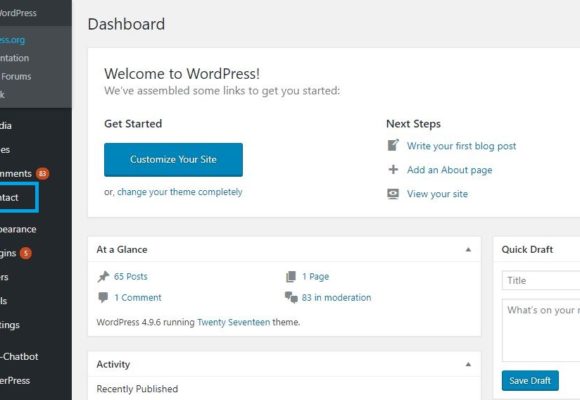Click the orange 5 badge on Plugins menu
Viewport: 580px width, 400px height.
point(26,253)
